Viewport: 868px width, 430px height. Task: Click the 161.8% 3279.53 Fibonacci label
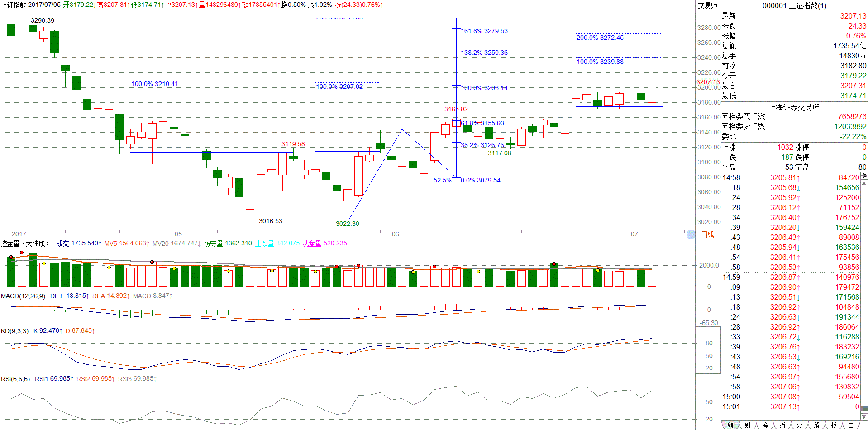click(x=484, y=31)
